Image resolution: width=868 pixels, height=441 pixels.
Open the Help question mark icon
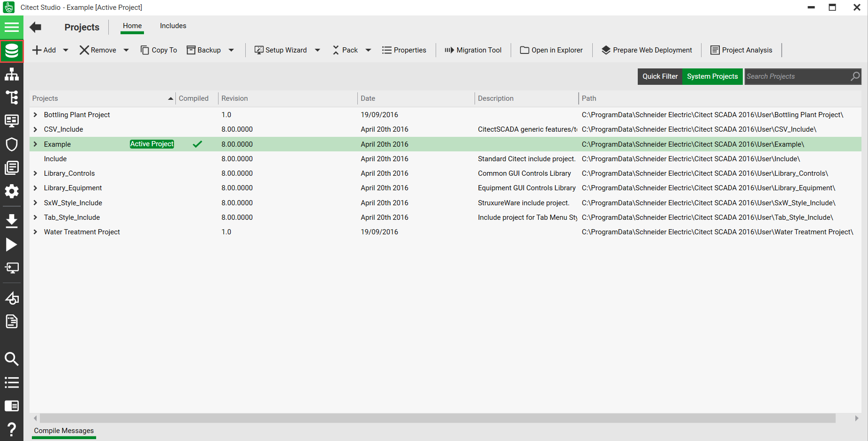click(11, 429)
